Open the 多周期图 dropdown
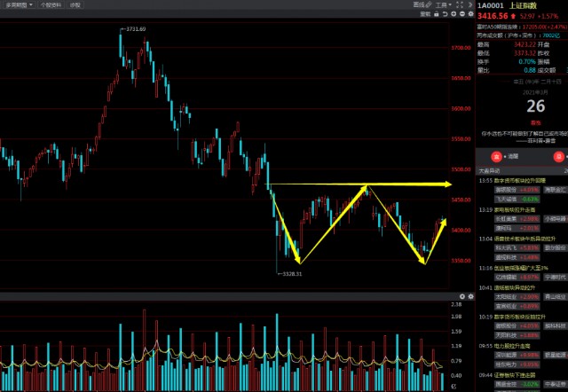This screenshot has height=392, width=568. 19,4
